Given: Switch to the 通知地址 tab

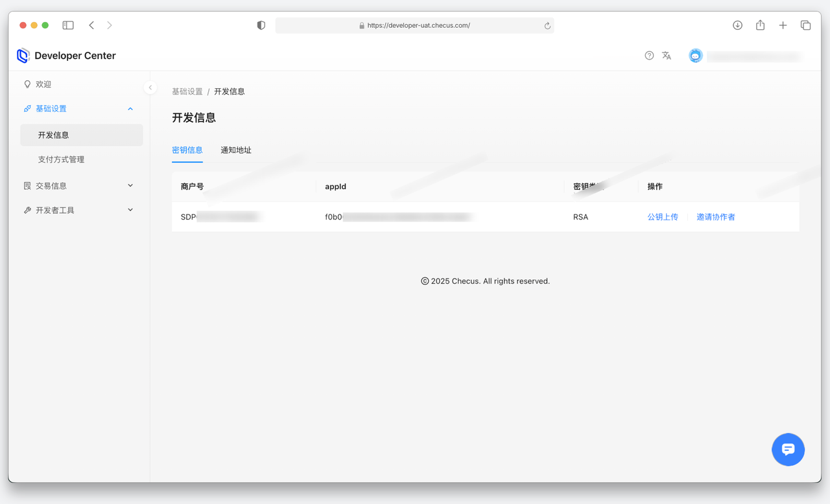Looking at the screenshot, I should pos(236,150).
